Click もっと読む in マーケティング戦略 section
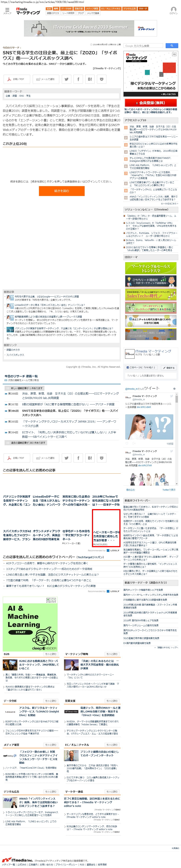The image size is (181, 868). point(112,654)
